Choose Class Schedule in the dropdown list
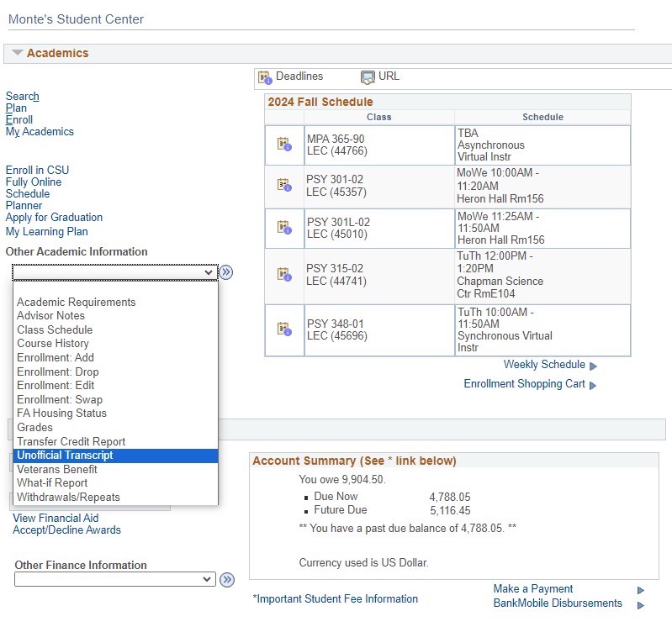 115,329
